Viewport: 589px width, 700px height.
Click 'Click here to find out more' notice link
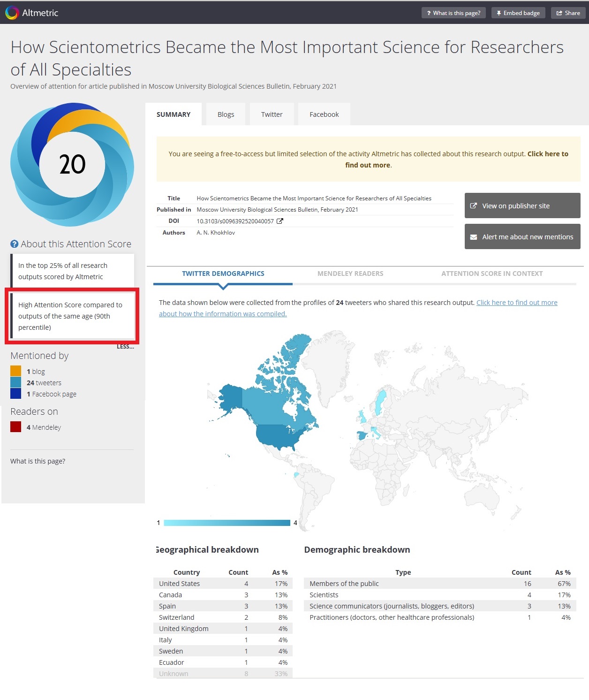(x=548, y=154)
